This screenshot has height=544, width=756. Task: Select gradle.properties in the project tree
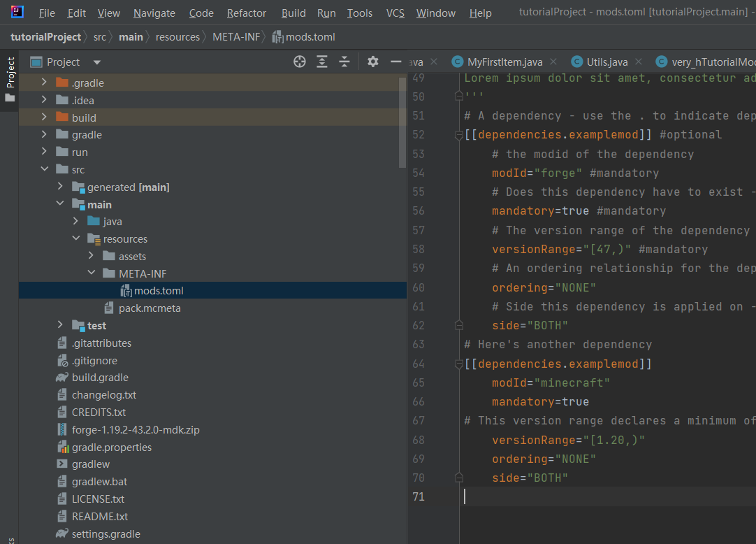[111, 447]
